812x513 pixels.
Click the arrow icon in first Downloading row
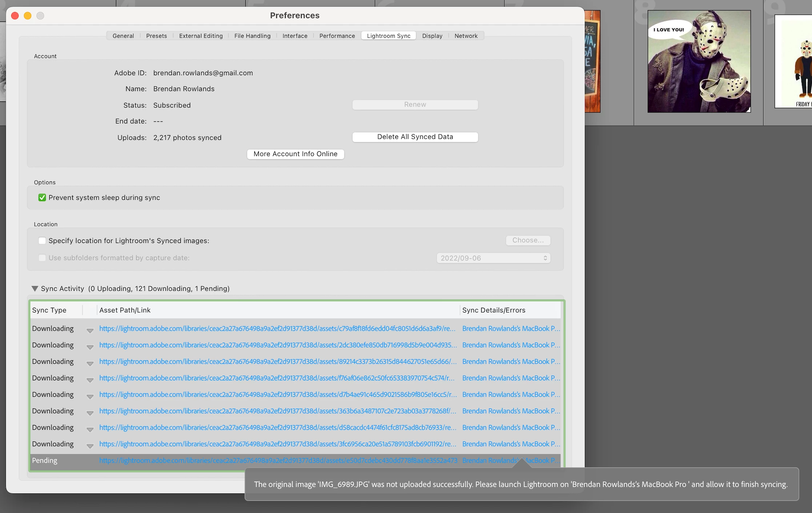coord(90,330)
